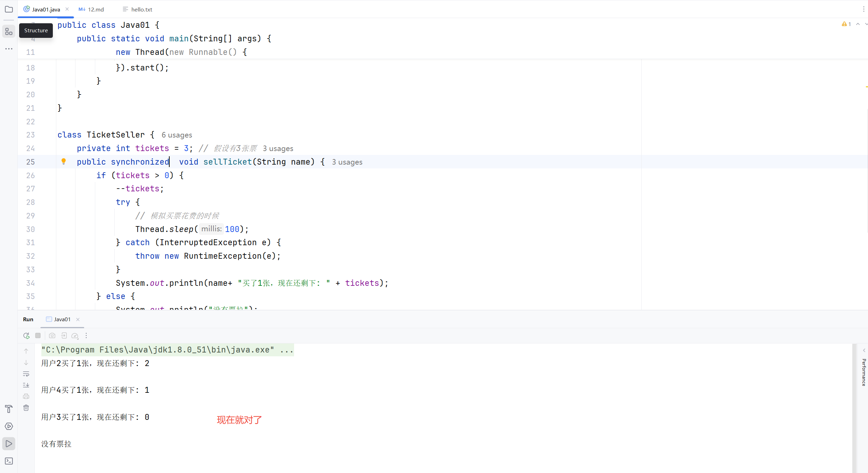Click the 6 usages hint link

(x=177, y=135)
